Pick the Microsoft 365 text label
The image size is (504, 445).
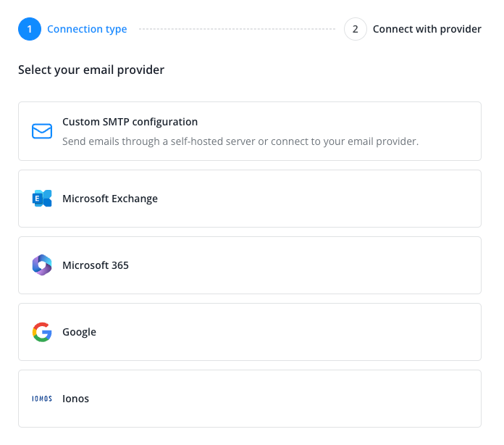point(96,265)
